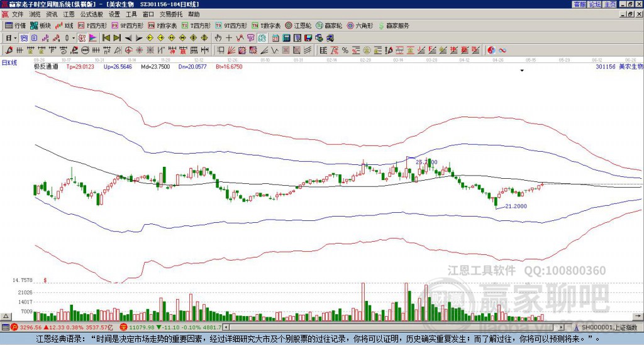Open the T数字表 tool

point(266,25)
